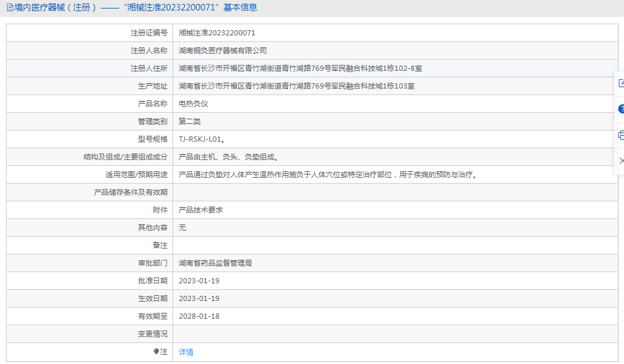This screenshot has width=624, height=364.
Task: Click model specification TJ-RSKJ-L01
Action: point(201,139)
